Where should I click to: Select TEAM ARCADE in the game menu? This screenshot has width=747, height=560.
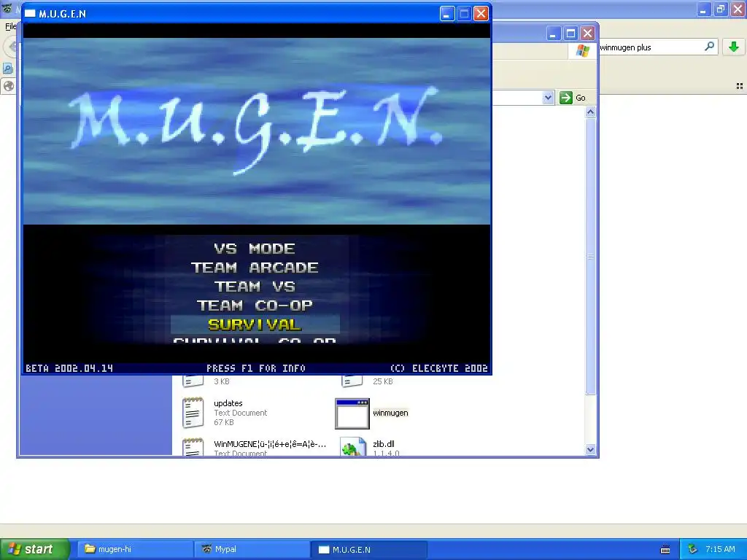point(255,268)
